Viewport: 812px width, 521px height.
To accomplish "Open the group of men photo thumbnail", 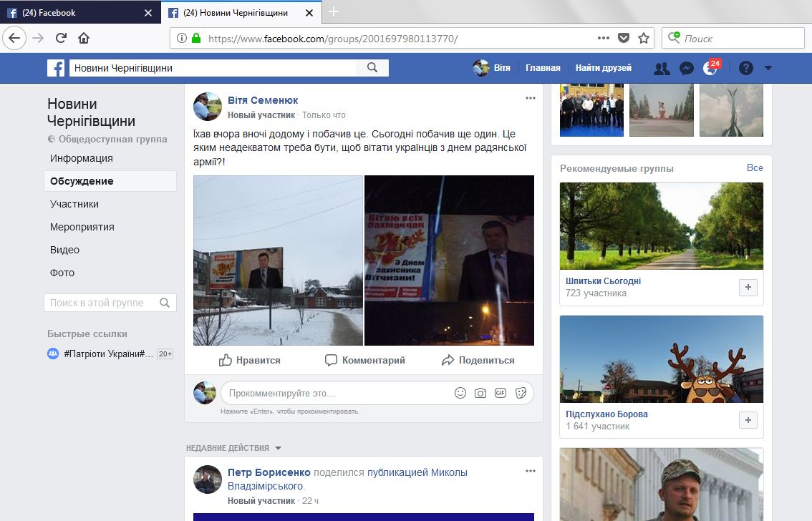I will [591, 110].
